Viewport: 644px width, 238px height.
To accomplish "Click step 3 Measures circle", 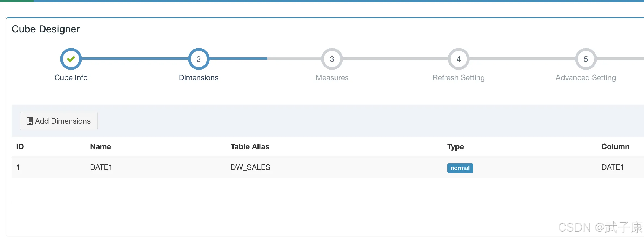I will [332, 59].
